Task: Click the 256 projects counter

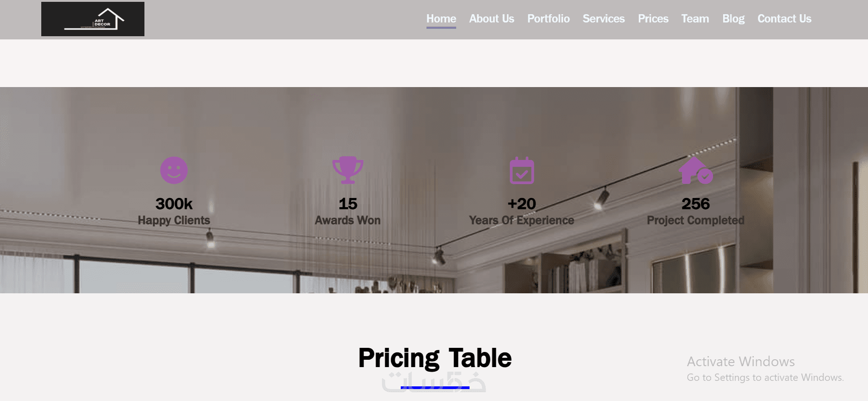Action: pos(696,203)
